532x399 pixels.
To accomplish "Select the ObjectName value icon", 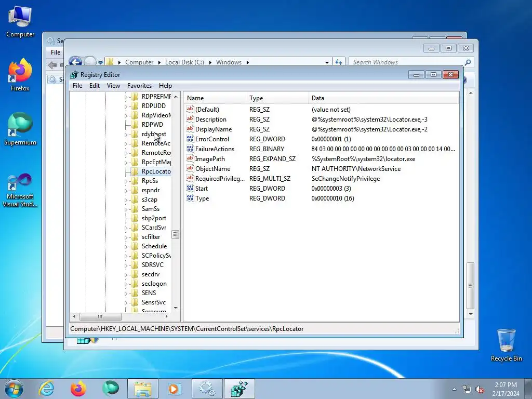I will point(190,168).
